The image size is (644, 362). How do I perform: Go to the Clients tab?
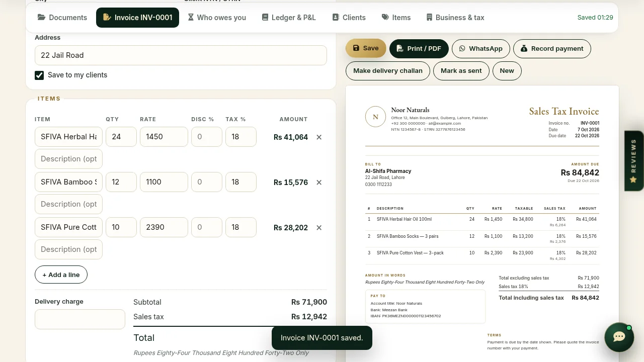click(349, 18)
